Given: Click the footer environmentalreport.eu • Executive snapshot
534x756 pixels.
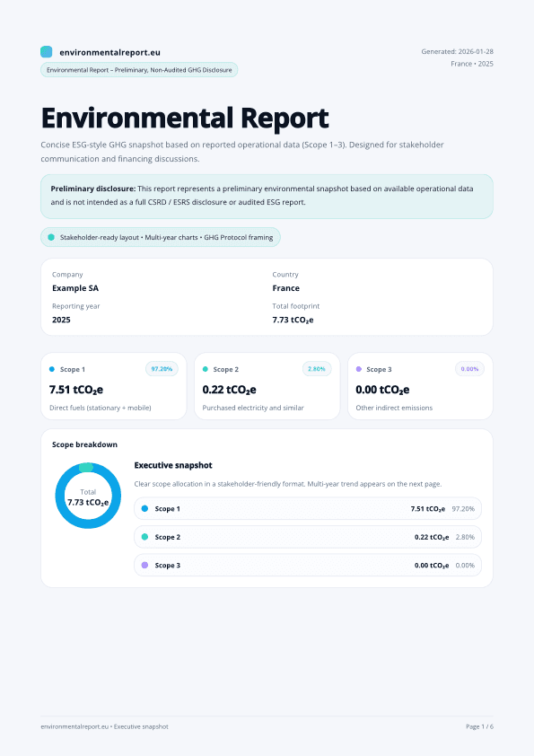Looking at the screenshot, I should point(105,726).
